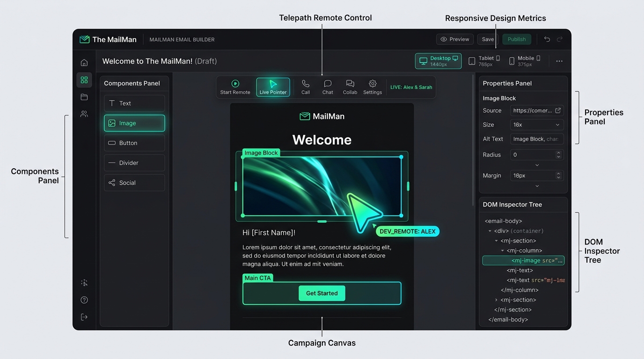Click the Main CTA label tag
This screenshot has height=359, width=644.
click(258, 278)
